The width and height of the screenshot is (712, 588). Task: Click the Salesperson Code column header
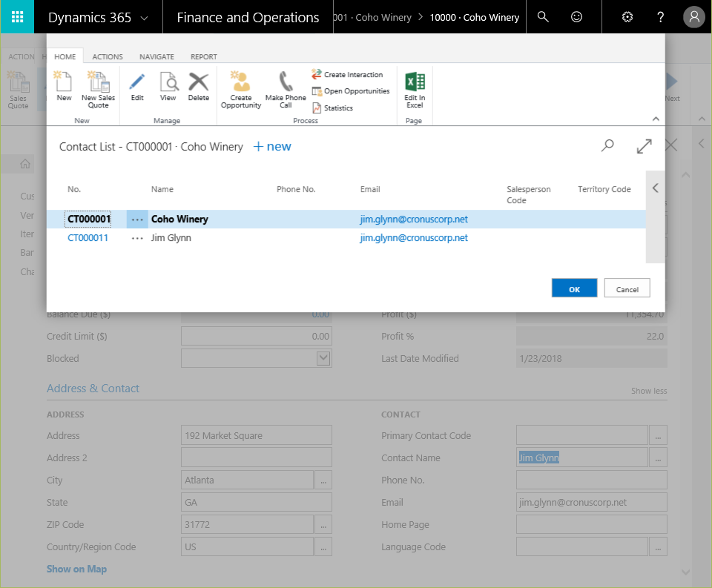pyautogui.click(x=529, y=195)
